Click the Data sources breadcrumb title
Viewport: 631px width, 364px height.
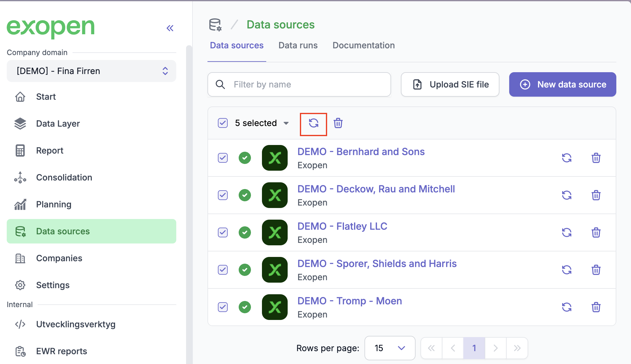pyautogui.click(x=281, y=25)
